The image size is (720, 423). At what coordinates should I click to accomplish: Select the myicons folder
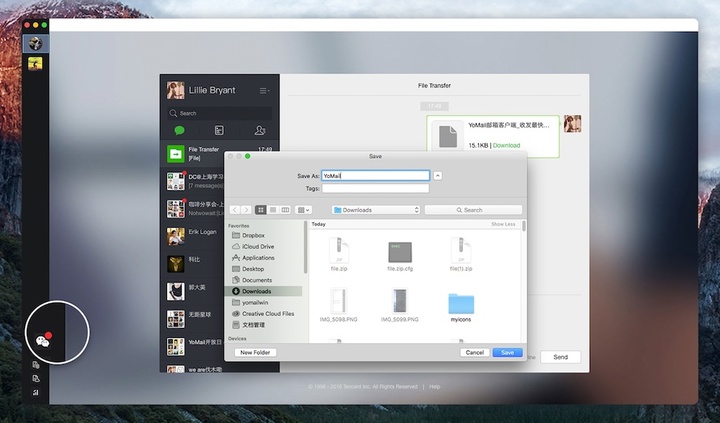click(x=460, y=305)
